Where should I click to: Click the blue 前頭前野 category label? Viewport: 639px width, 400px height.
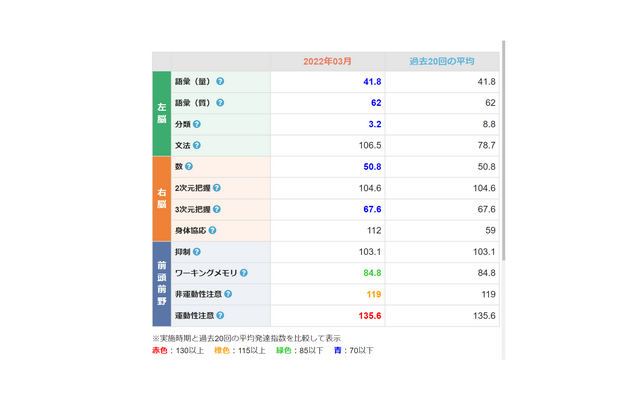click(x=162, y=284)
